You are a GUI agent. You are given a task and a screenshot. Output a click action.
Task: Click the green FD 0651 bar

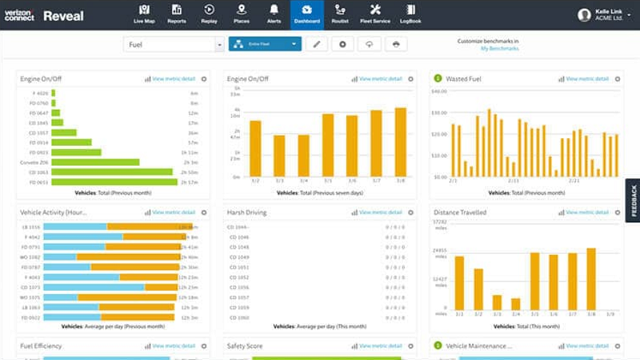pyautogui.click(x=114, y=182)
